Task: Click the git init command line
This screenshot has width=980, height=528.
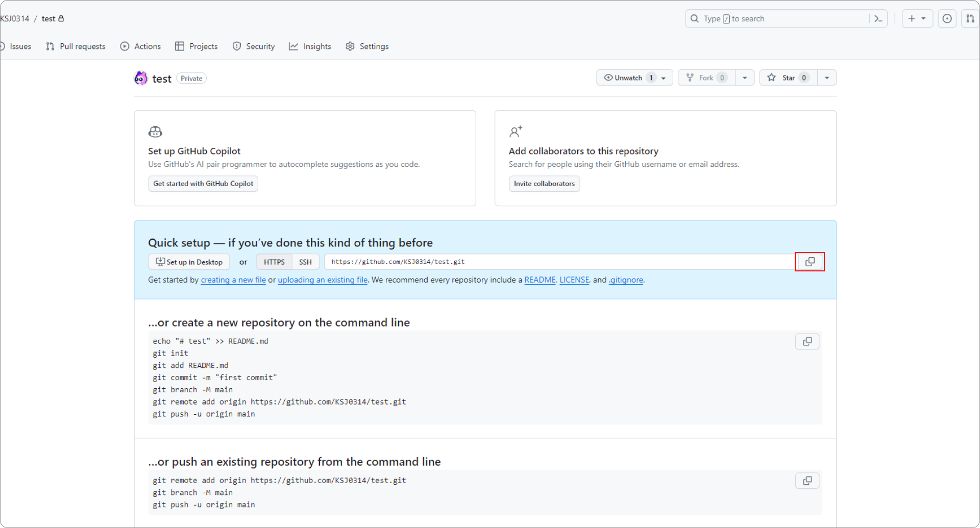Action: 170,353
